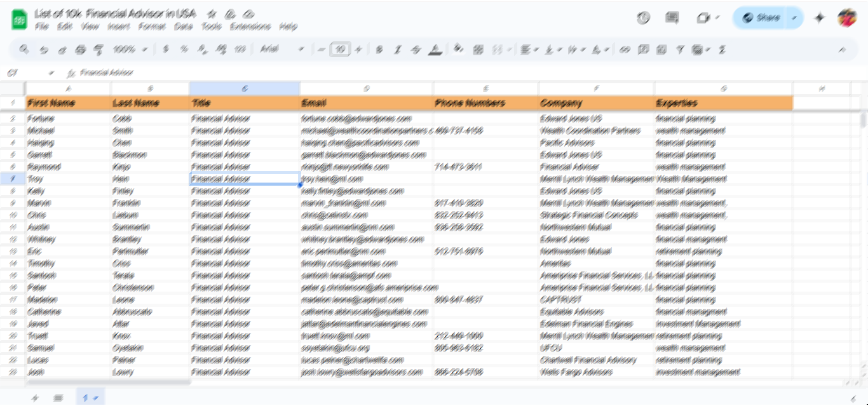Toggle strikethrough formatting
Screen dimensions: 868x406
(x=416, y=50)
